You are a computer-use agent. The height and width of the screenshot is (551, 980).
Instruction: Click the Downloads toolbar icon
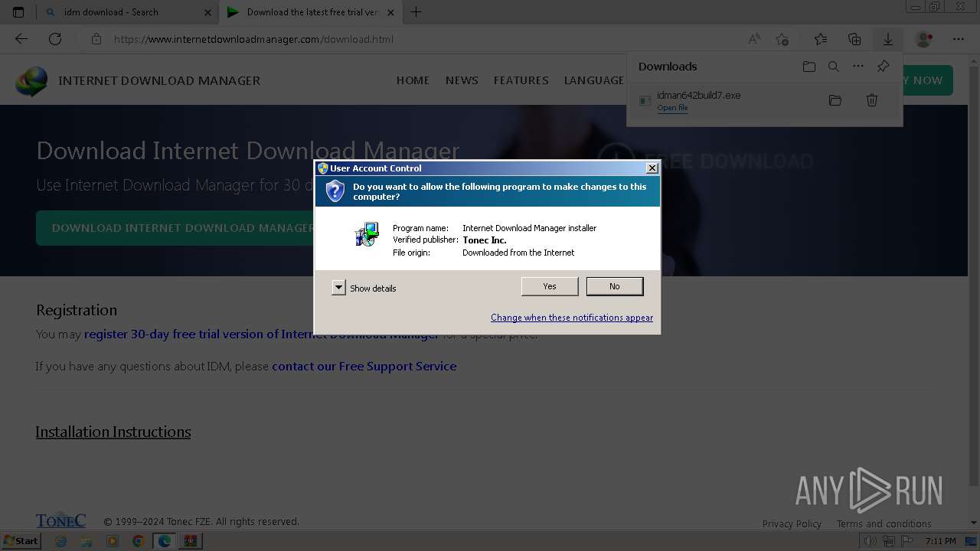coord(888,39)
